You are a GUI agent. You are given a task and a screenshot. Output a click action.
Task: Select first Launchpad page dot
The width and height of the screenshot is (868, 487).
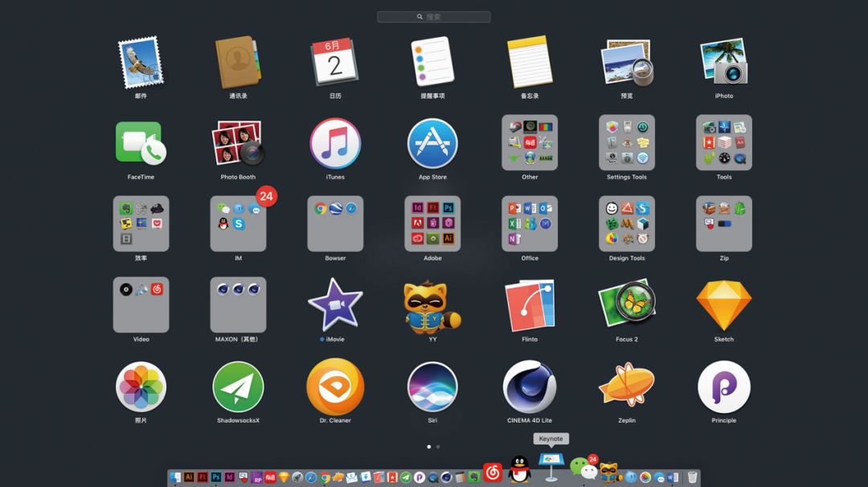coord(428,447)
